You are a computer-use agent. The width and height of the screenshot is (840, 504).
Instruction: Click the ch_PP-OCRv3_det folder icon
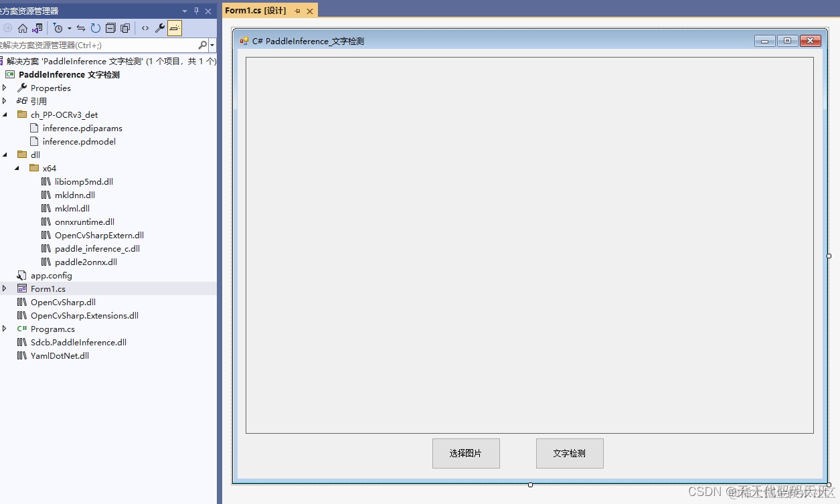click(x=22, y=114)
